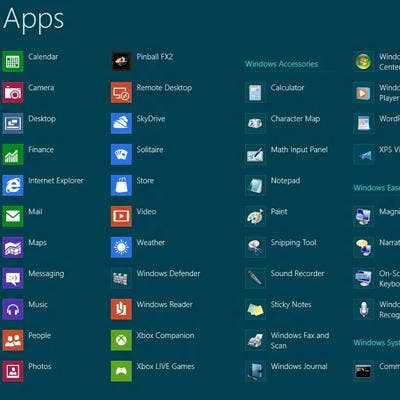Open the Windows Media Center orb icon
The width and height of the screenshot is (400, 400).
364,61
